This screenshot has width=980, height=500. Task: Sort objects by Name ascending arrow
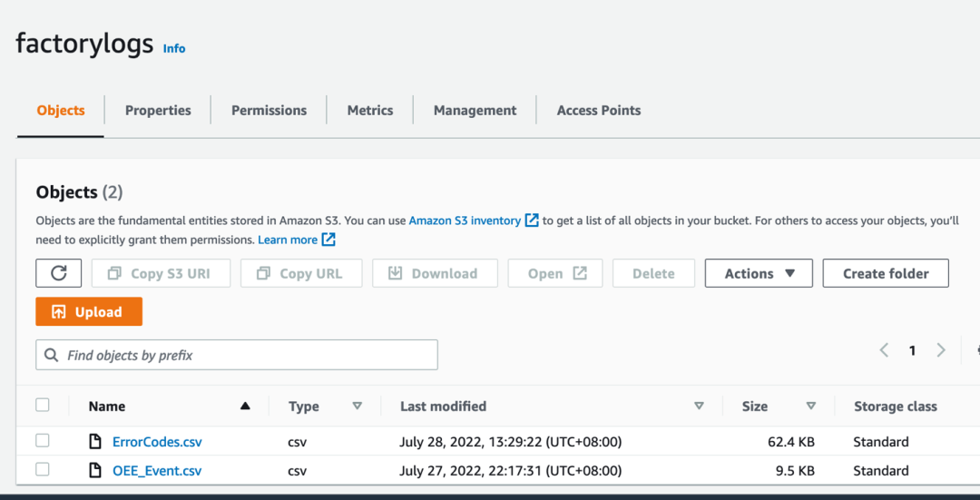(245, 407)
